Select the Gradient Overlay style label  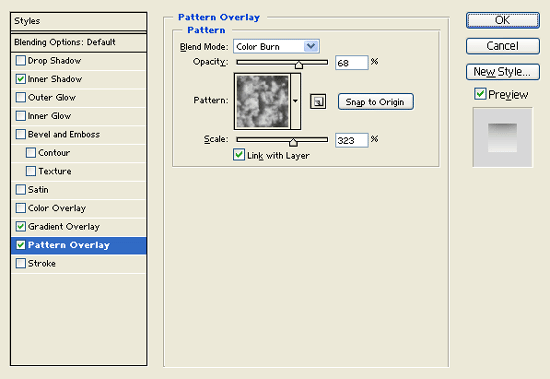[64, 227]
